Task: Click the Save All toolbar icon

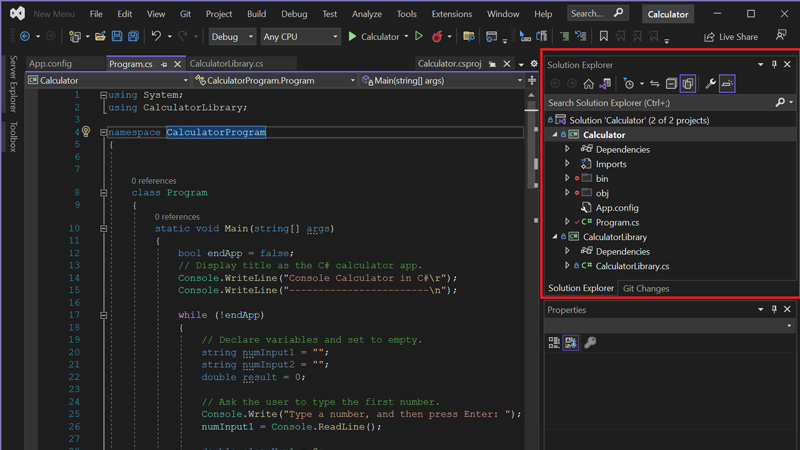Action: pyautogui.click(x=133, y=37)
